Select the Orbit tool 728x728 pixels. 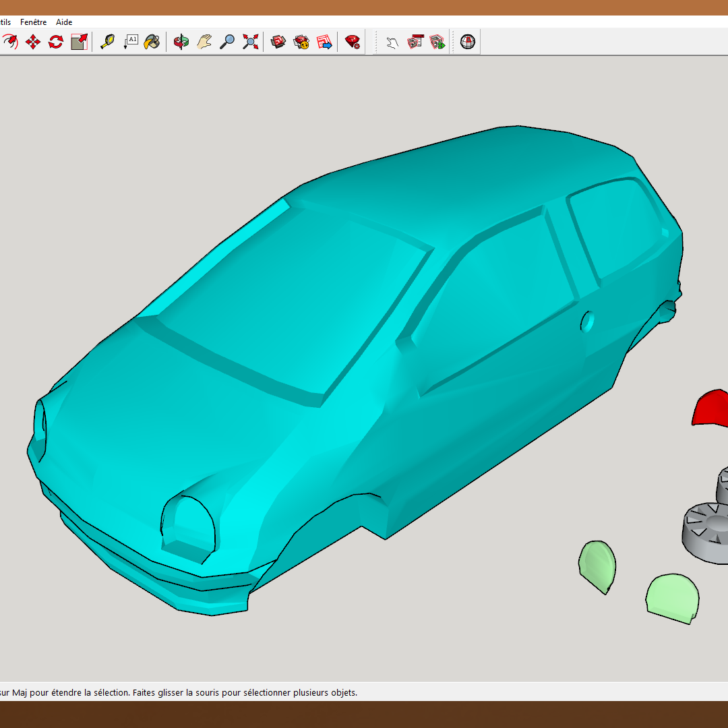tap(181, 42)
